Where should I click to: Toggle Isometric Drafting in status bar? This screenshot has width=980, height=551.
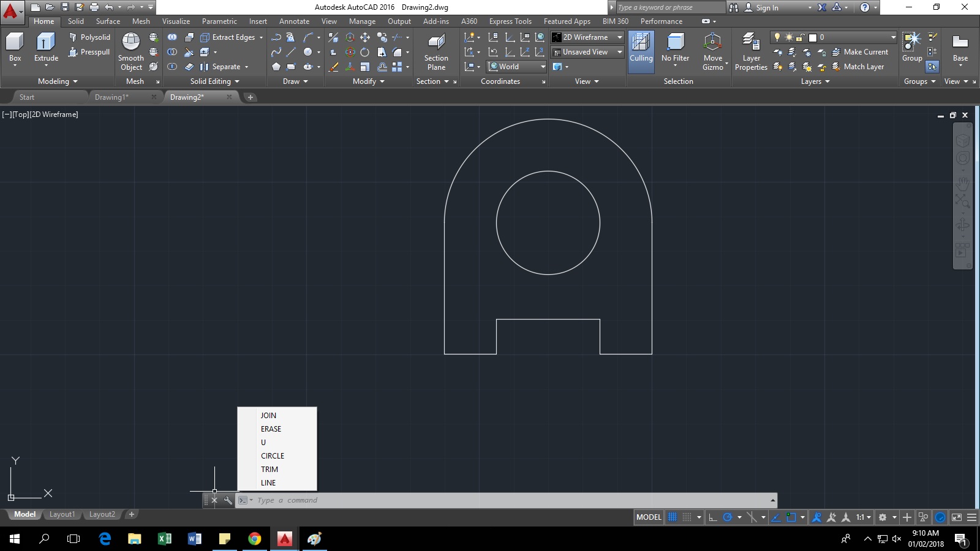point(752,517)
